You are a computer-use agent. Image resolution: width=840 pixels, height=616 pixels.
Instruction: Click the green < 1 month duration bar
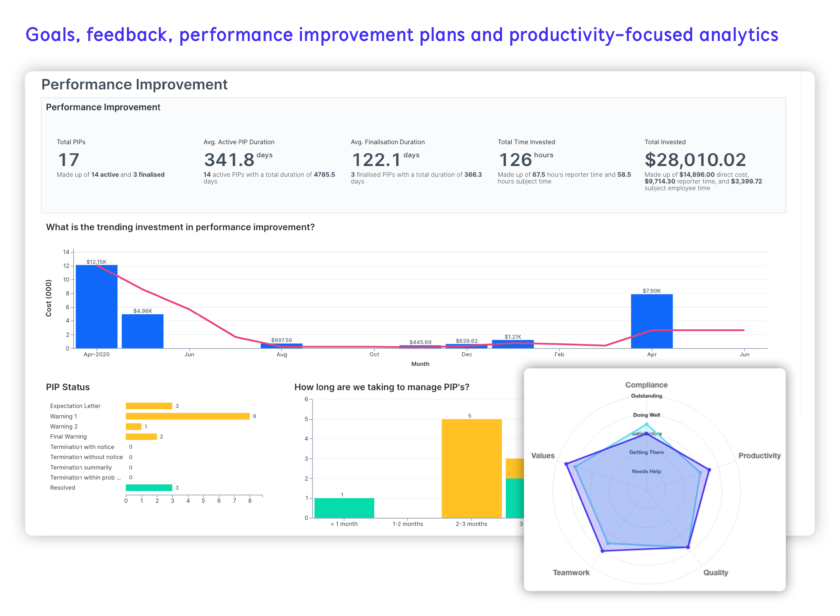pos(344,508)
